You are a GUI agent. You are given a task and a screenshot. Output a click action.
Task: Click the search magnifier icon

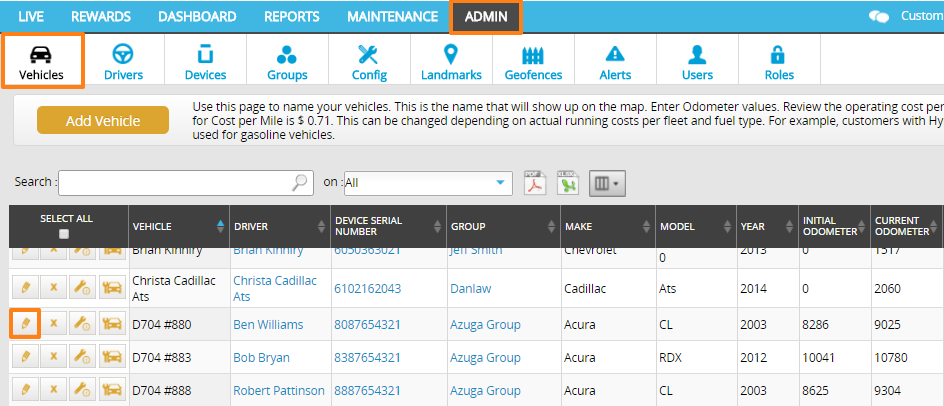click(x=299, y=183)
